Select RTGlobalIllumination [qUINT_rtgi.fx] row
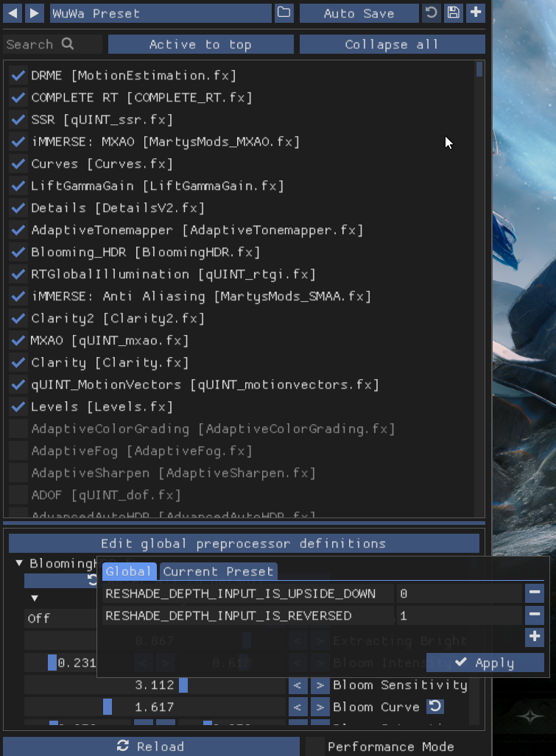556x756 pixels. pos(173,275)
